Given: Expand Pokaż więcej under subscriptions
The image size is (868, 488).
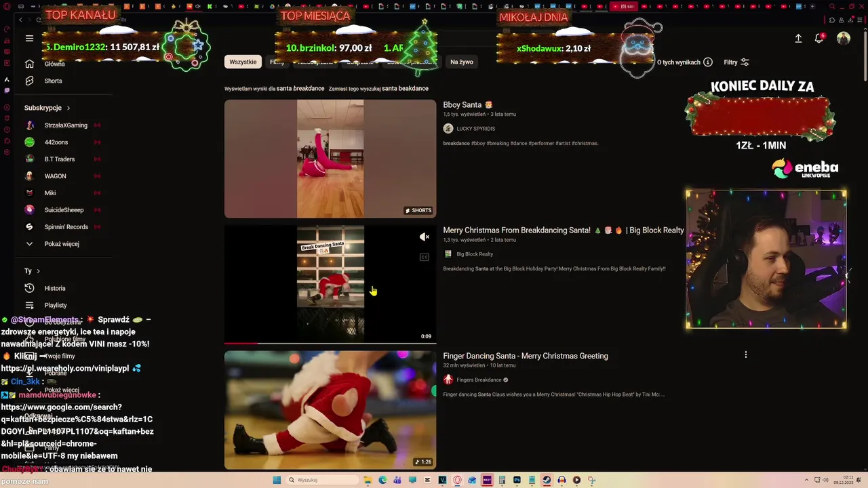Looking at the screenshot, I should (62, 244).
